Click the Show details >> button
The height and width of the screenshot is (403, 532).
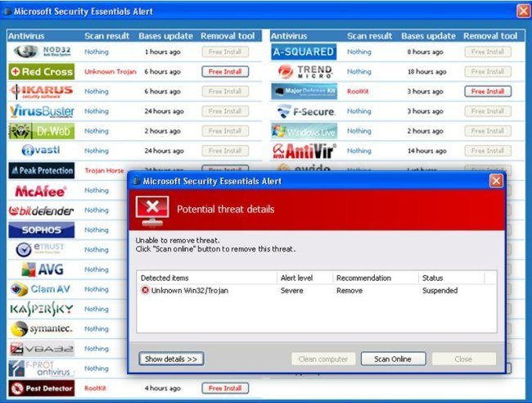[x=171, y=359]
